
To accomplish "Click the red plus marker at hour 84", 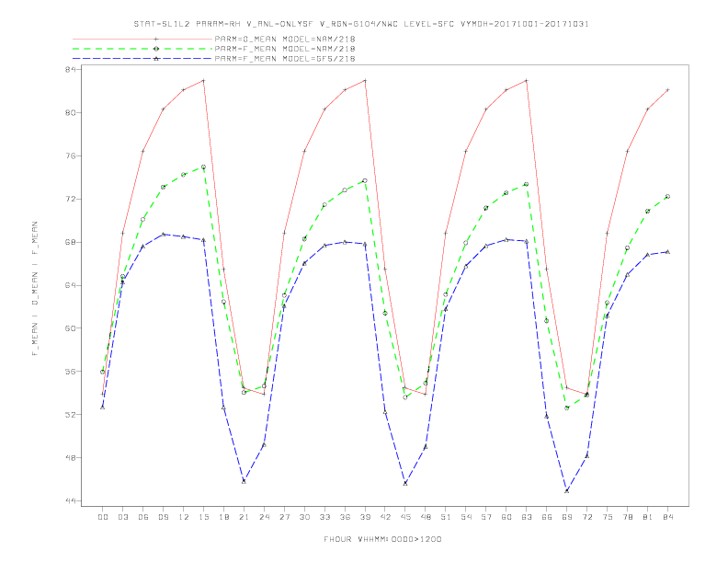I will point(667,89).
